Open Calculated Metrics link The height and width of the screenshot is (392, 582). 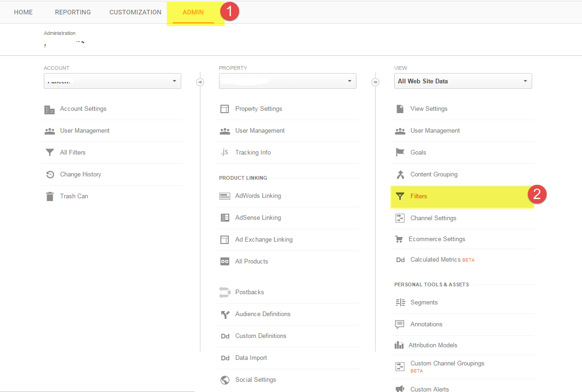pos(436,260)
